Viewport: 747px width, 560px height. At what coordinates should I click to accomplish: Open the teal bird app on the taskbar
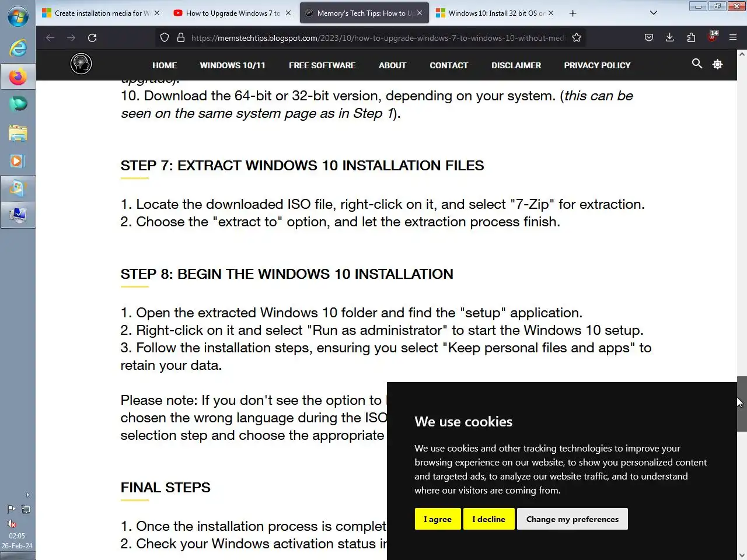coord(18,104)
